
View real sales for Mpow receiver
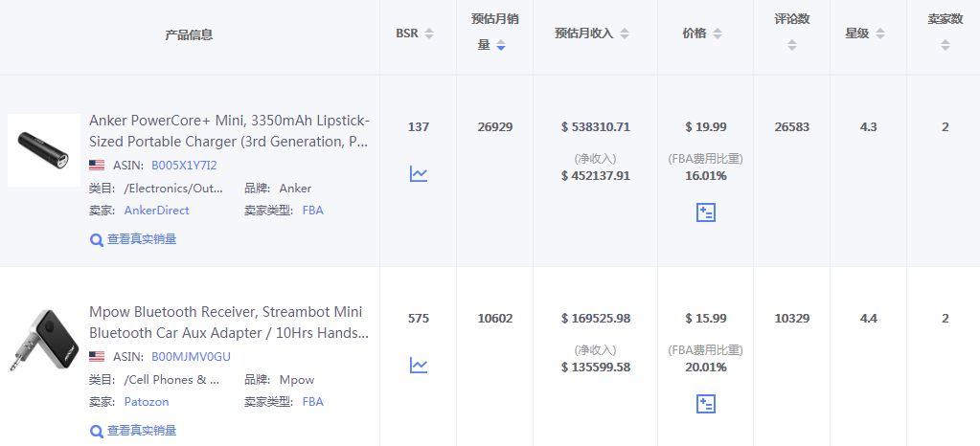(134, 431)
